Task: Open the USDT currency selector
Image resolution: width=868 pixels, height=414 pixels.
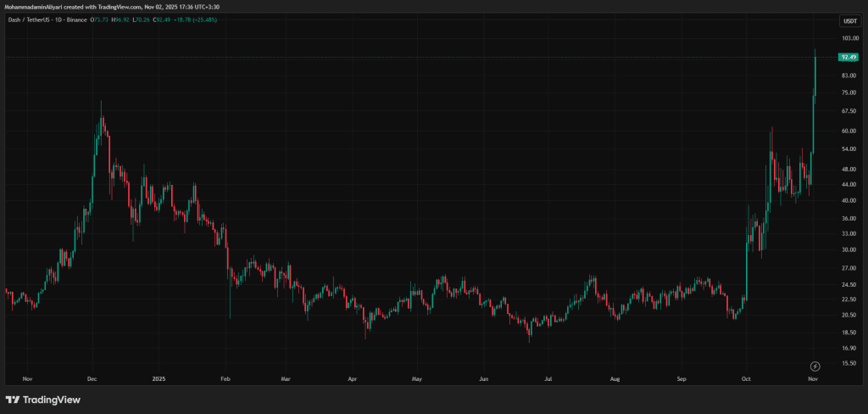Action: [x=849, y=20]
